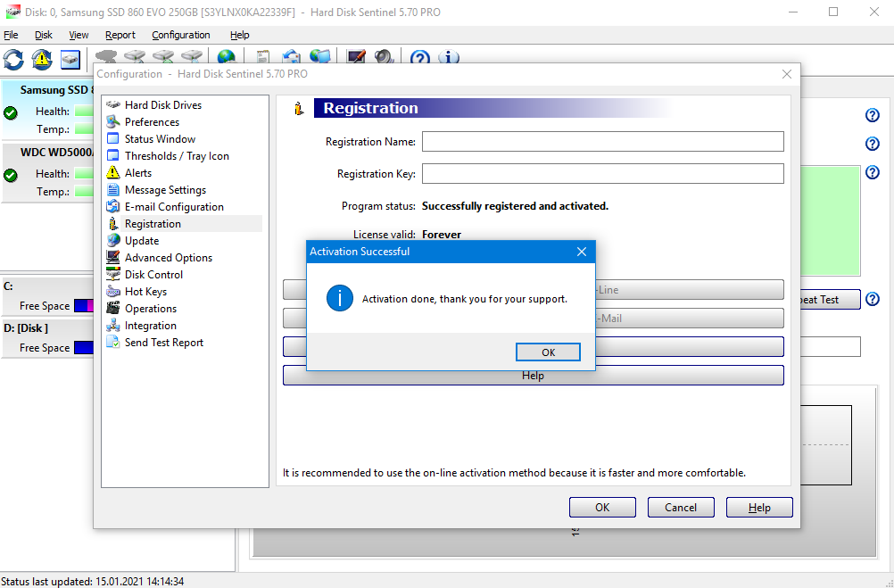Click the small Help button beside Cancel
Viewport: 894px width, 588px height.
click(x=759, y=508)
